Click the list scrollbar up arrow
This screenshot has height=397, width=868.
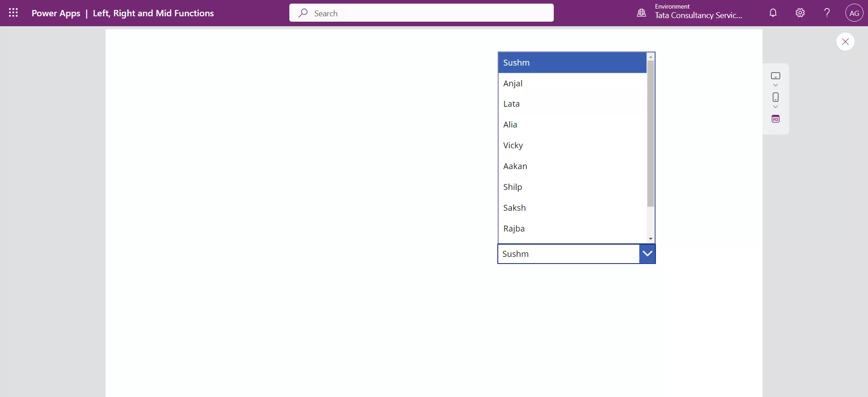(651, 57)
